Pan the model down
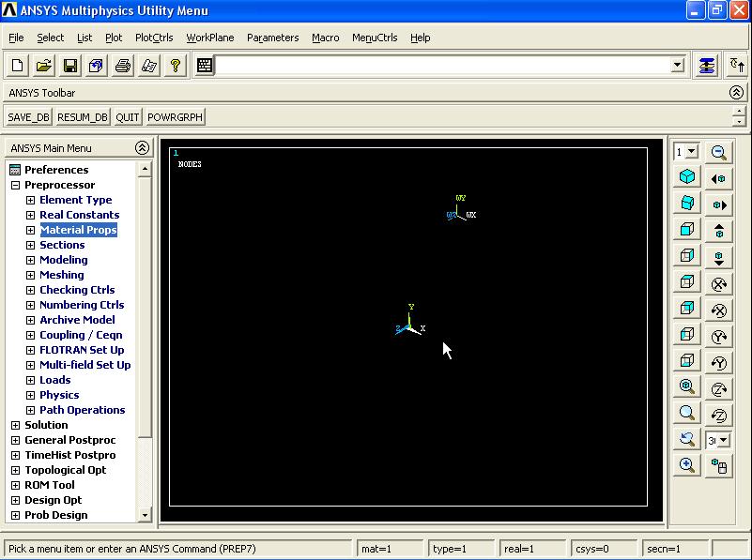This screenshot has width=752, height=560. [x=718, y=258]
